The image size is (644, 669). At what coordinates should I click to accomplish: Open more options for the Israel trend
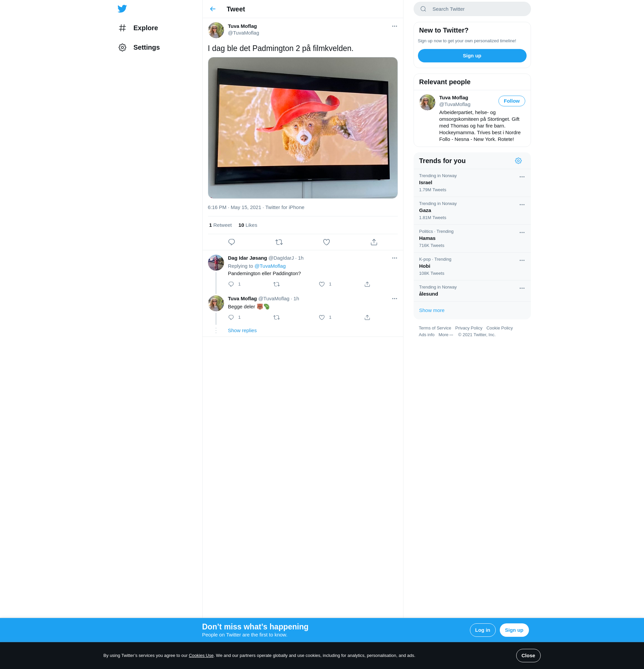(x=522, y=177)
